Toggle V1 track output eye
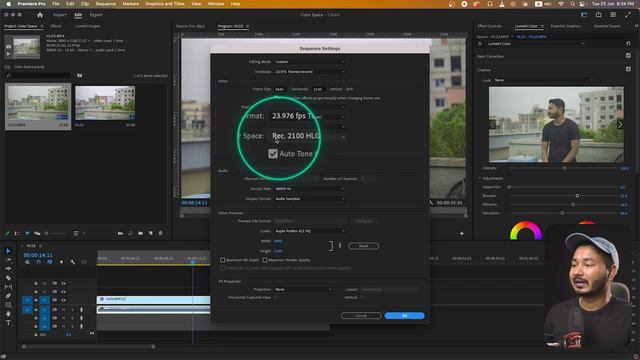This screenshot has width=640, height=360. pos(63,300)
